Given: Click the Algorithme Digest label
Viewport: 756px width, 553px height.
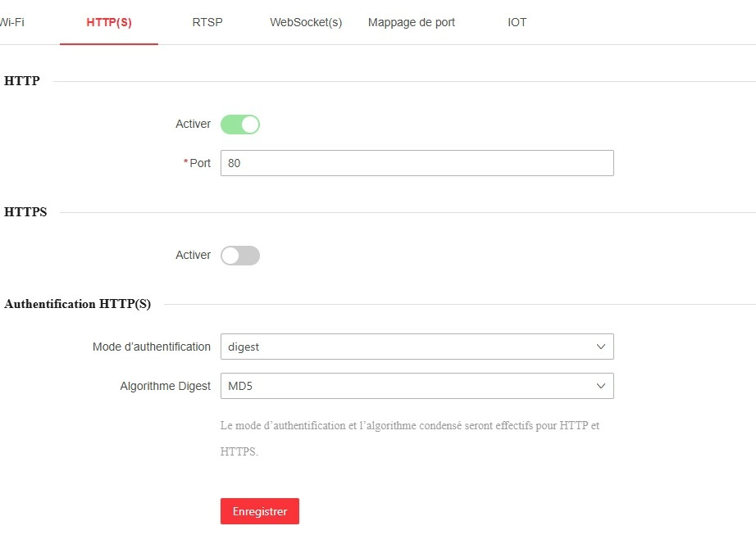Looking at the screenshot, I should click(165, 386).
